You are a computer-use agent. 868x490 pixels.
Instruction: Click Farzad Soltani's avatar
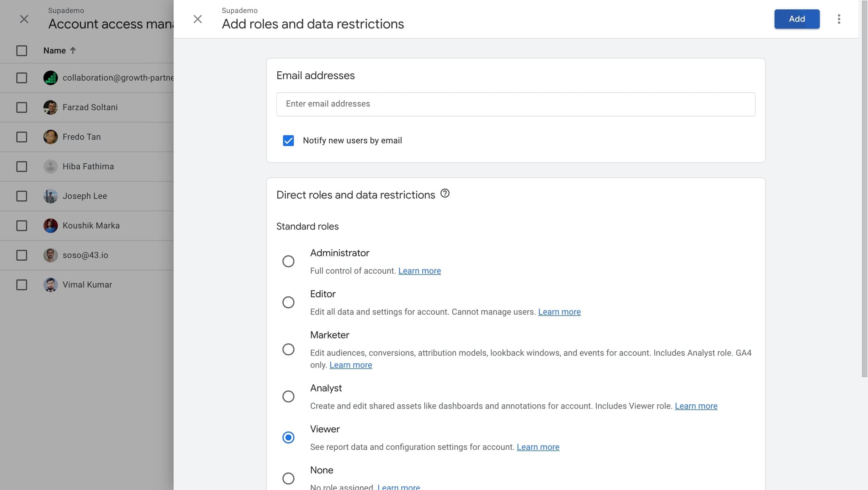(50, 107)
